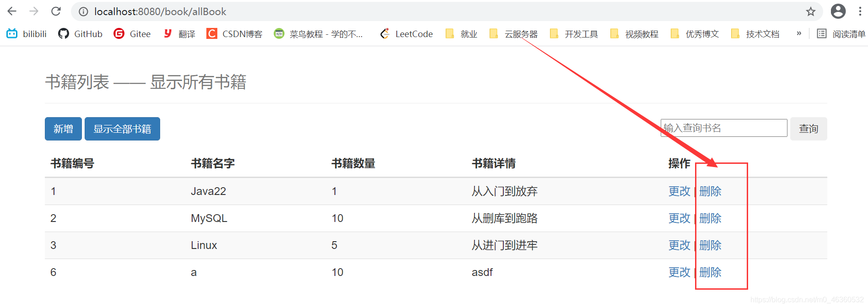This screenshot has width=868, height=308.
Task: Click 删除 for MySQL row
Action: [x=710, y=218]
